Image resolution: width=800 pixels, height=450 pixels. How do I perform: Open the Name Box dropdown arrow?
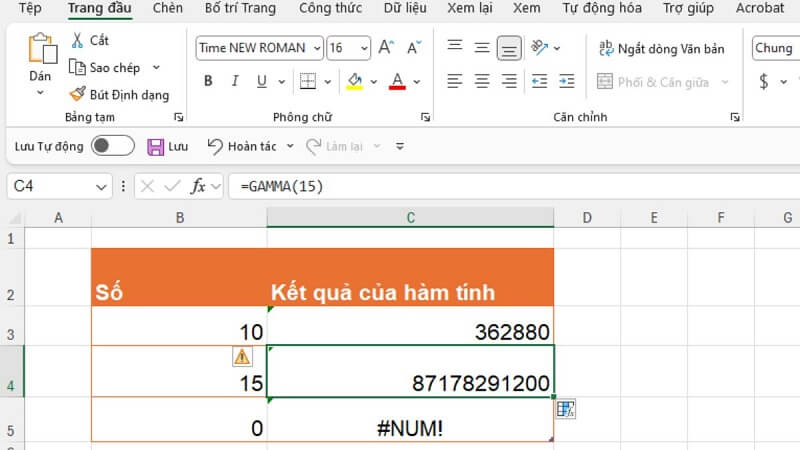(x=101, y=187)
